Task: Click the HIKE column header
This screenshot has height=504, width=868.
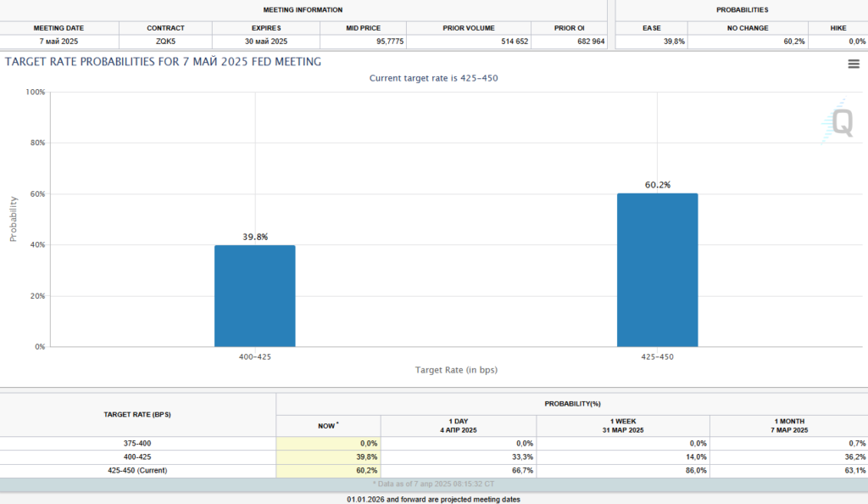Action: click(x=837, y=28)
